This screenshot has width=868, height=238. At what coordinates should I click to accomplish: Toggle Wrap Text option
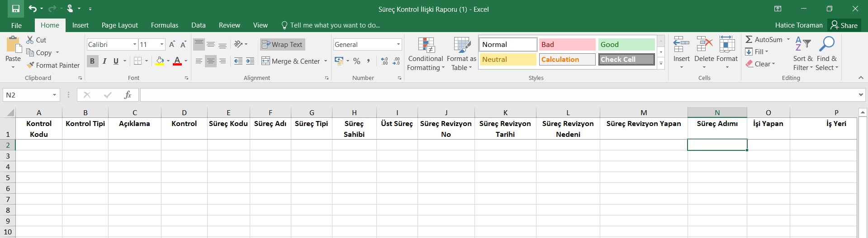(283, 44)
